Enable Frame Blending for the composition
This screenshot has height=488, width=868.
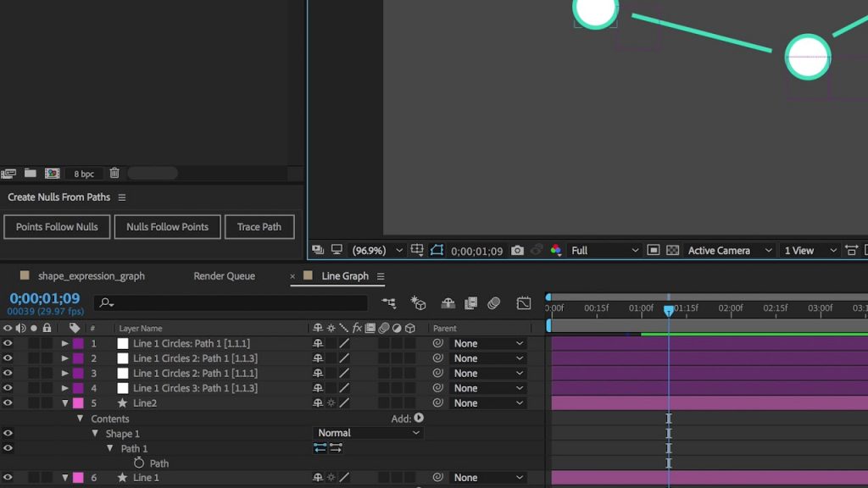[471, 303]
